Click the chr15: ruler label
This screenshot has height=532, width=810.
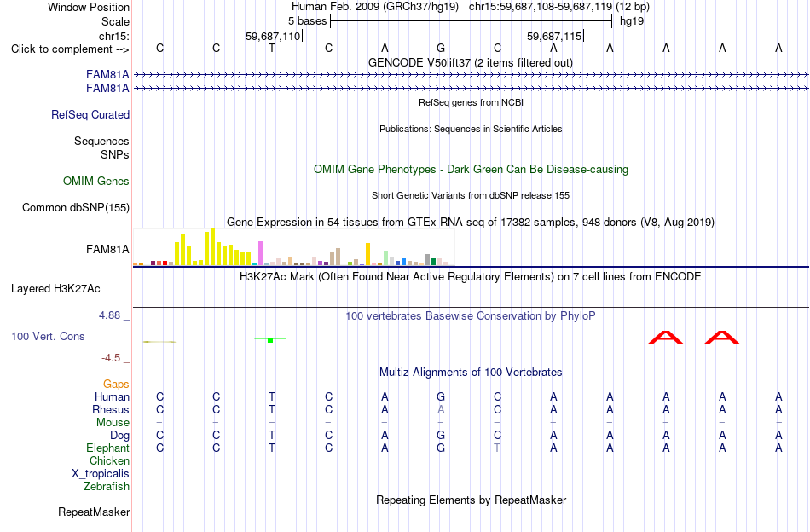tap(114, 36)
